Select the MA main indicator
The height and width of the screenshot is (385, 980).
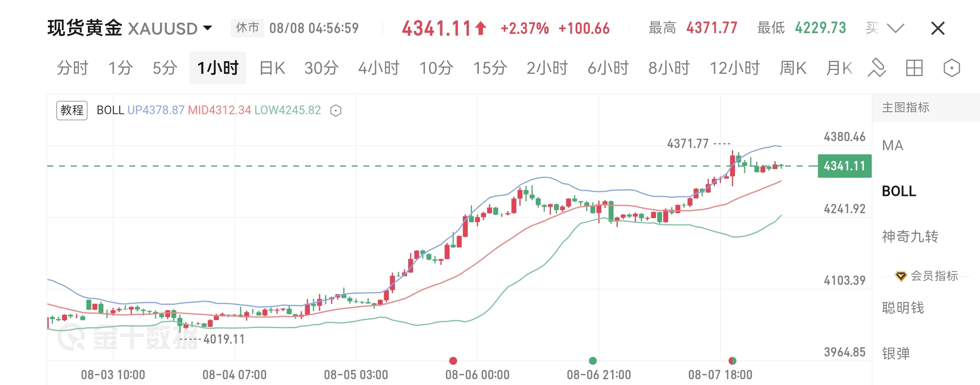pos(892,146)
